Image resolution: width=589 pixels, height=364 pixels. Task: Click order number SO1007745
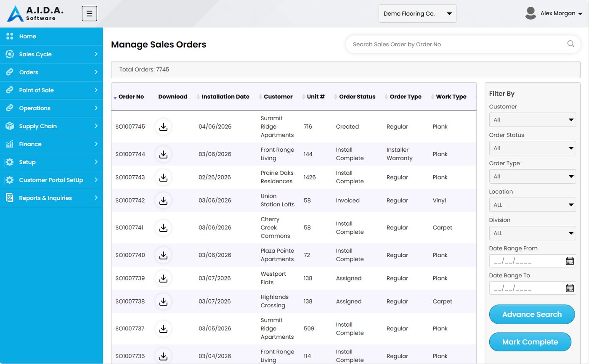pos(130,127)
